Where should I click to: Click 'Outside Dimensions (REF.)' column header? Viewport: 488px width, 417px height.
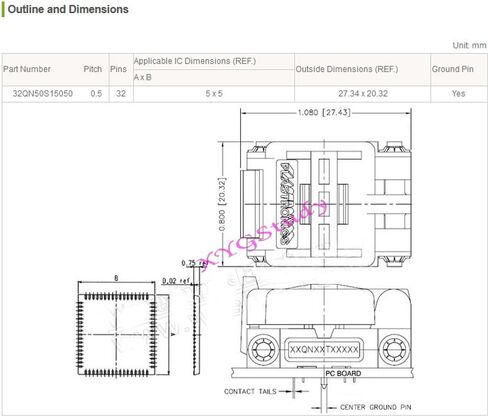click(347, 69)
